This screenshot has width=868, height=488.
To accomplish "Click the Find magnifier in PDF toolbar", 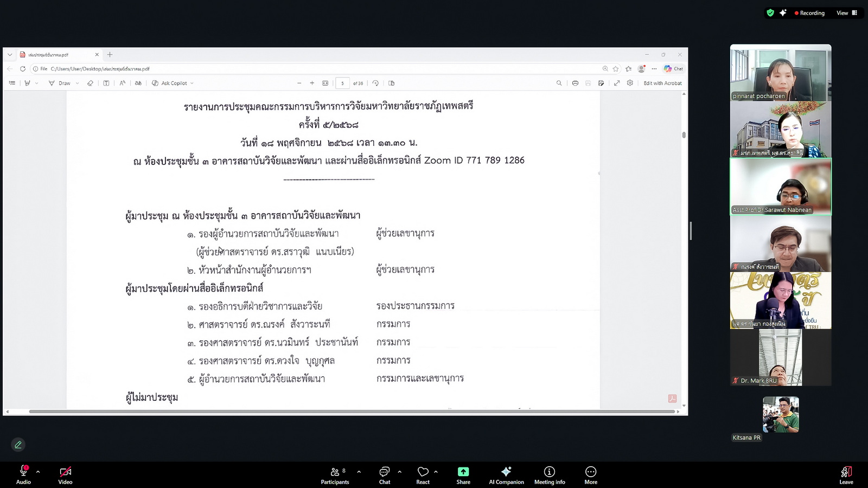I will tap(559, 83).
